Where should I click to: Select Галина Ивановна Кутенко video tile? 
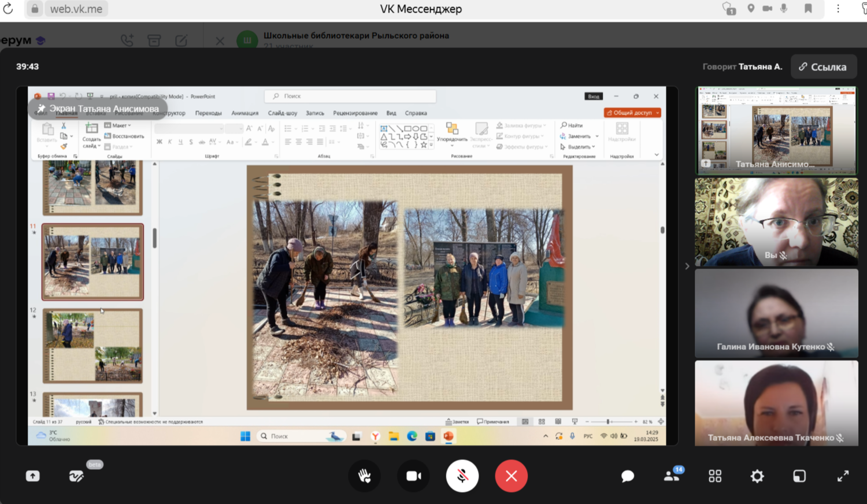pyautogui.click(x=776, y=313)
